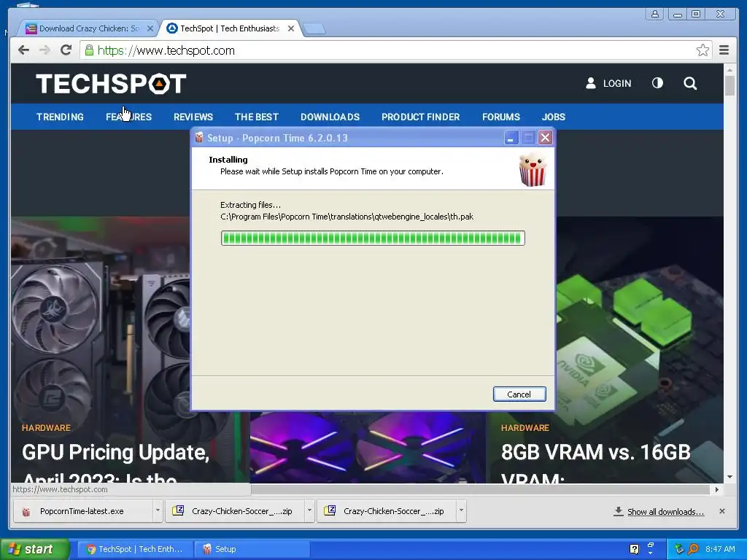747x560 pixels.
Task: Open the JOBS menu
Action: 553,117
